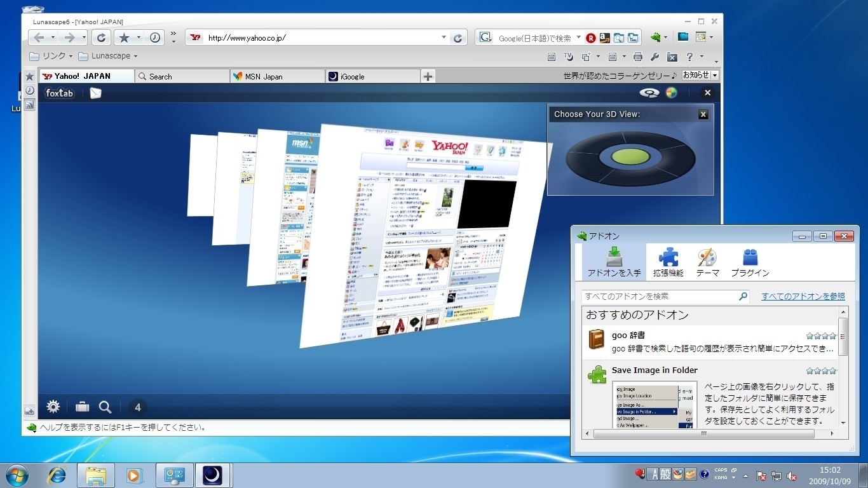Open a new tab with plus button
The image size is (868, 488).
tap(428, 76)
